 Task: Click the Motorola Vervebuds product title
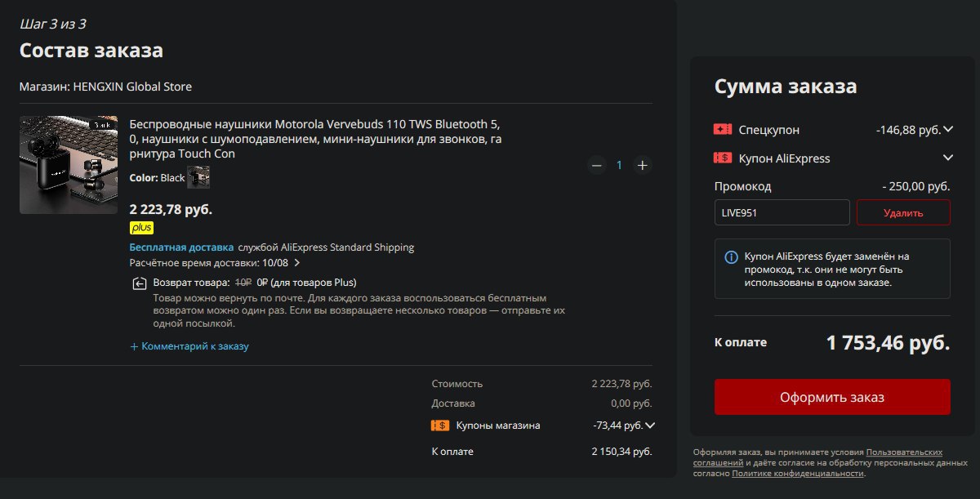click(315, 139)
